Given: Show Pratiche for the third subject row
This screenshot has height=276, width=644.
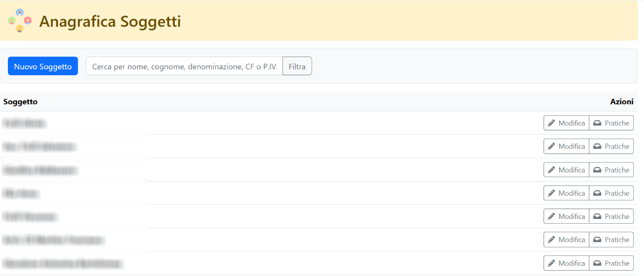Looking at the screenshot, I should pos(611,170).
